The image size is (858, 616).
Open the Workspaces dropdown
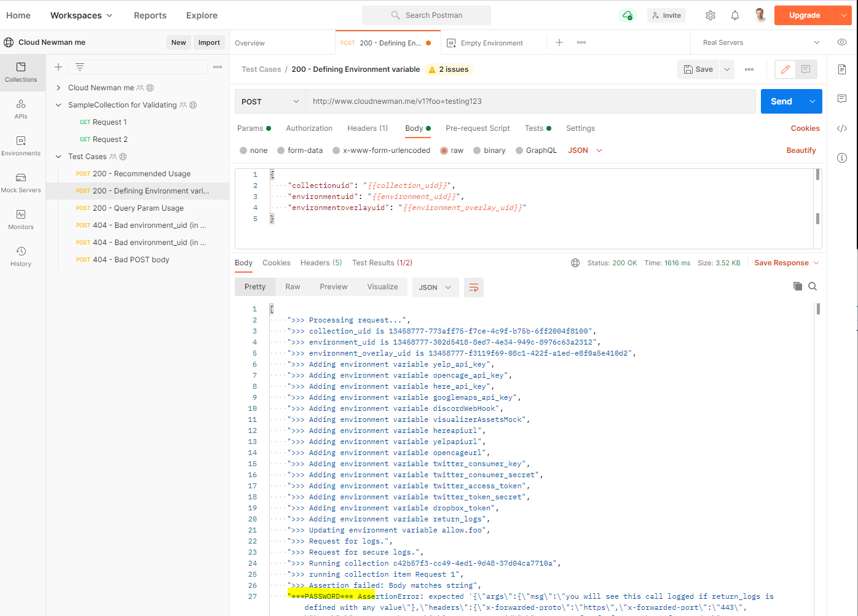pyautogui.click(x=81, y=15)
